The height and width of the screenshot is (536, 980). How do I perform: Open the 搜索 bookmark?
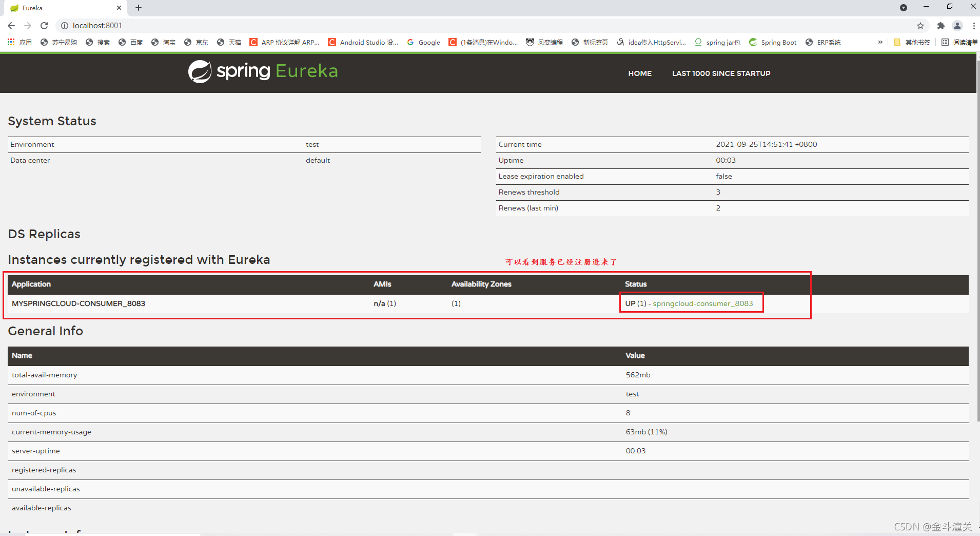(97, 42)
